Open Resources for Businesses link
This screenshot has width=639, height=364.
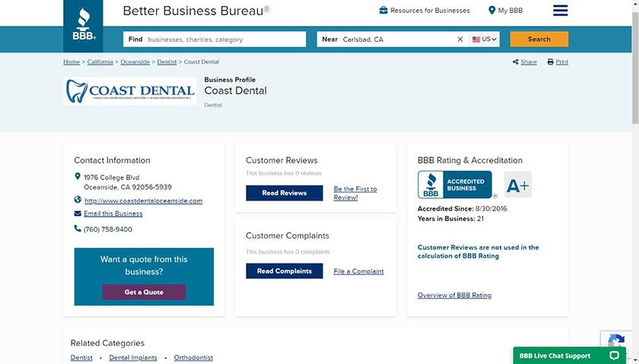click(430, 10)
